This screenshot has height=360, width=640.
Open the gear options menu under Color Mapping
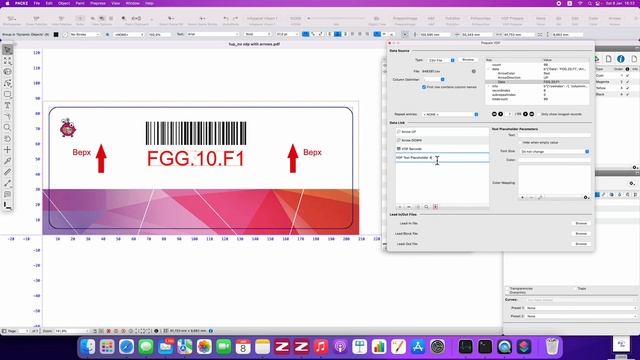point(586,198)
